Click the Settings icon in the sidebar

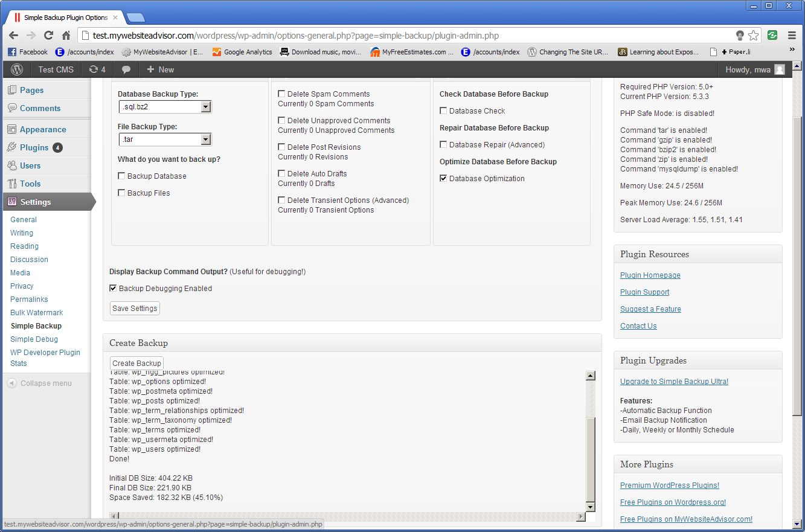coord(12,202)
